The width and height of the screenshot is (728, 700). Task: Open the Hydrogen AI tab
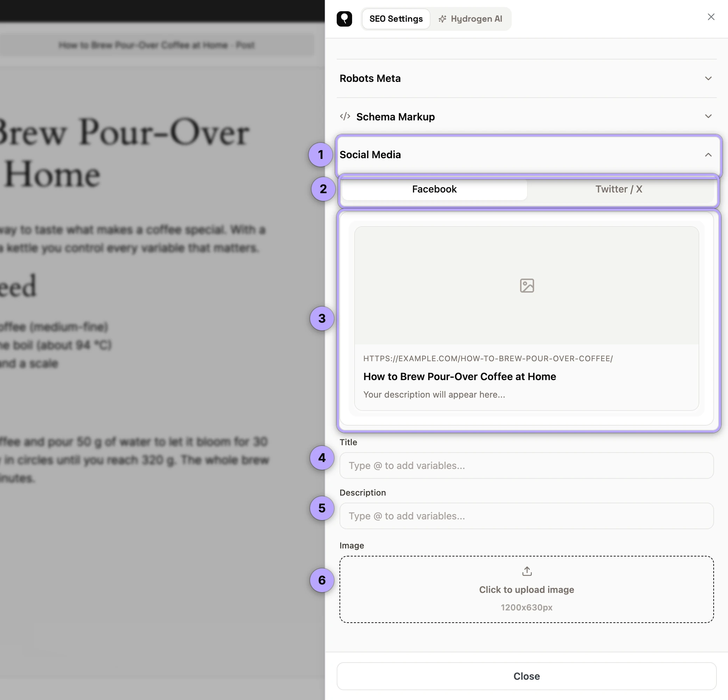tap(470, 19)
